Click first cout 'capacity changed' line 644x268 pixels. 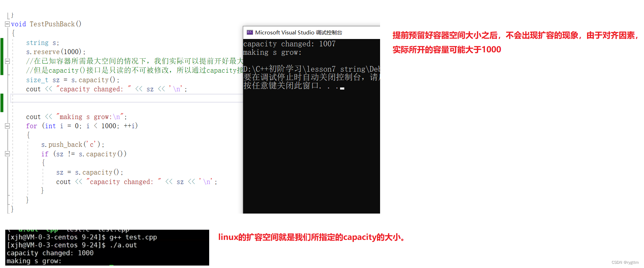tap(106, 89)
